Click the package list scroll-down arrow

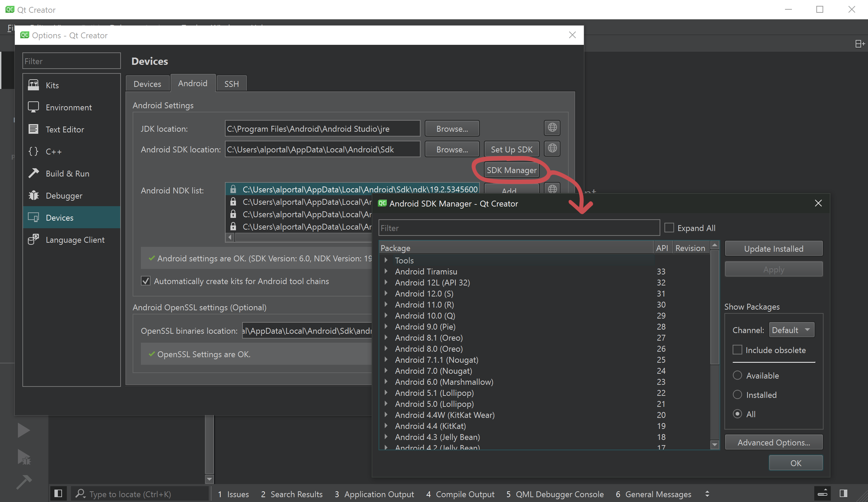point(715,445)
